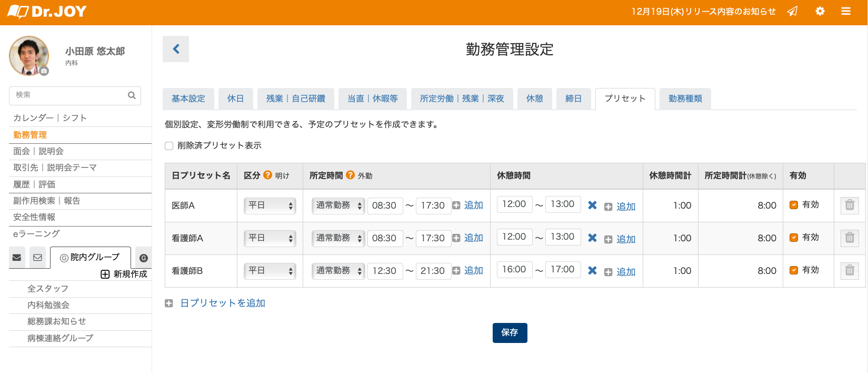The width and height of the screenshot is (868, 373).
Task: Open 勤務管理 in the sidebar
Action: [x=80, y=135]
